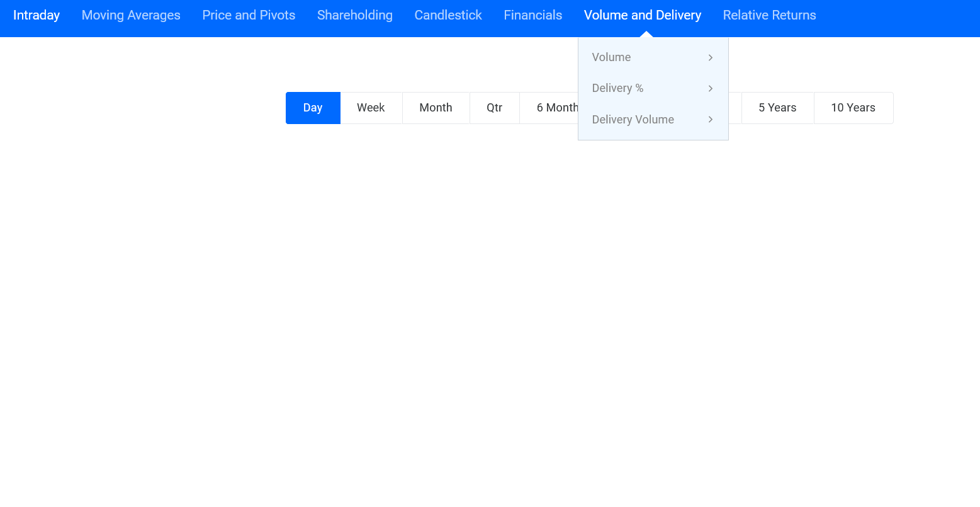Open the Intraday tab
The width and height of the screenshot is (980, 507).
click(x=37, y=15)
